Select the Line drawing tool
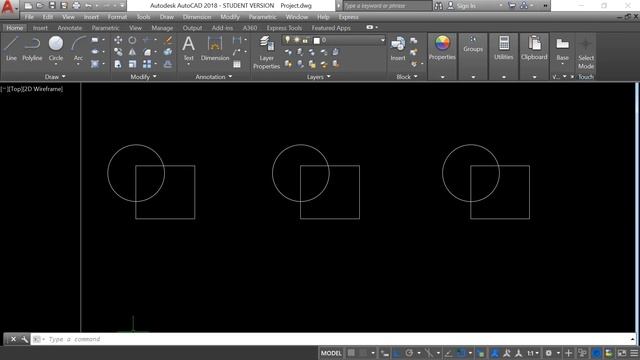This screenshot has height=360, width=640. [11, 48]
